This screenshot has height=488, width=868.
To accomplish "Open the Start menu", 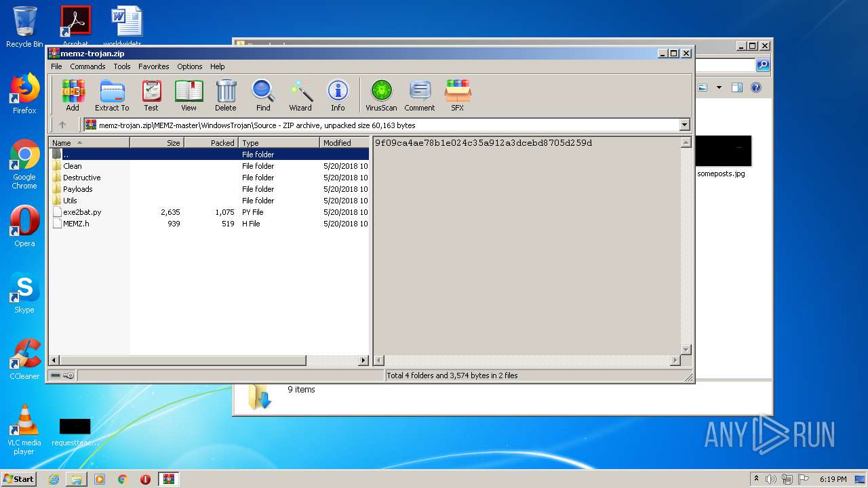I will (x=18, y=479).
